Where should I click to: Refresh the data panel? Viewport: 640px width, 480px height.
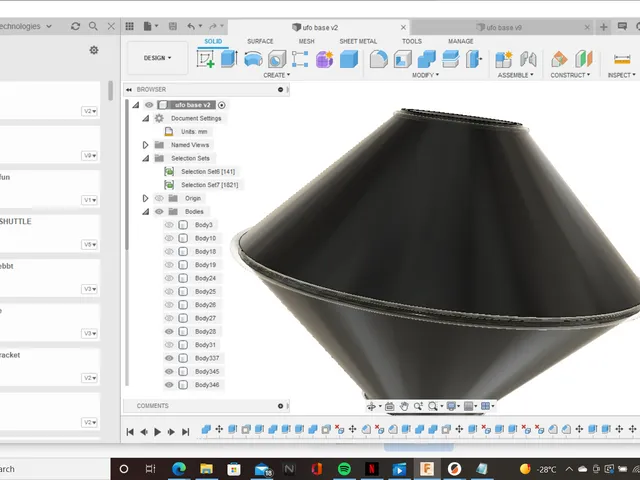[75, 26]
